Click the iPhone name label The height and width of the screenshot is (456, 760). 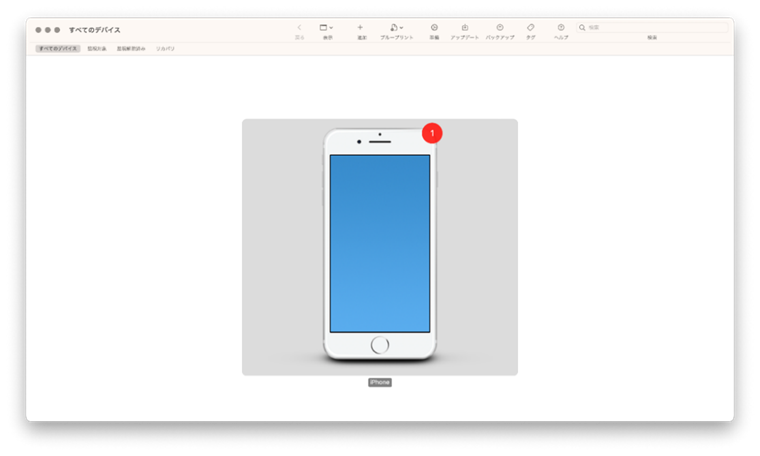(x=380, y=382)
